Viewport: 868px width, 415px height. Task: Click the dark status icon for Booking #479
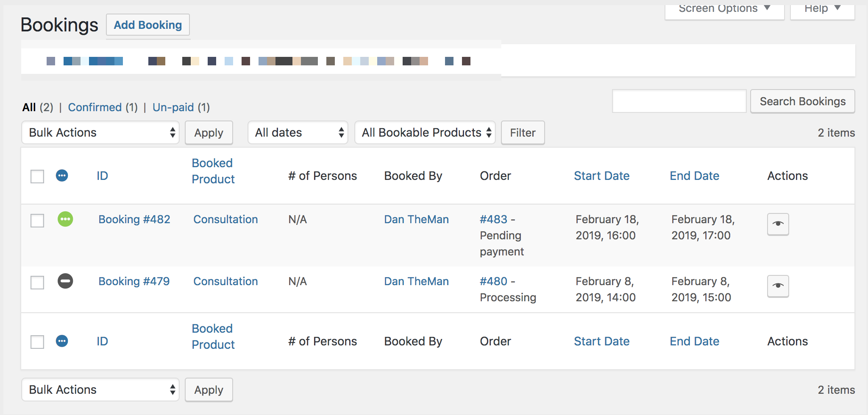point(65,281)
